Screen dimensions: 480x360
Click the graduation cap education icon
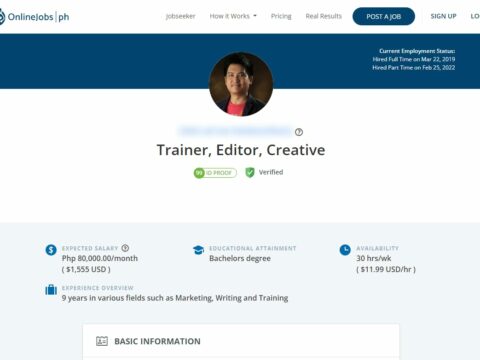pos(198,250)
